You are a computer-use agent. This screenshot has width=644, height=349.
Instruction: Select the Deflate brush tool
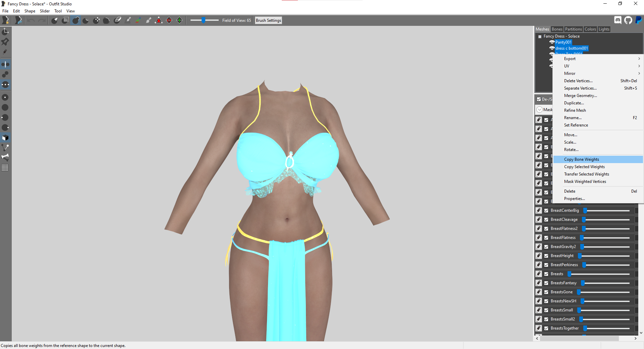(x=86, y=20)
